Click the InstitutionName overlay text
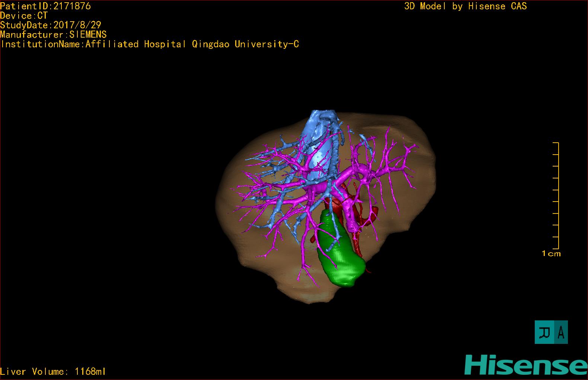Viewport: 588px width, 380px height. [150, 44]
